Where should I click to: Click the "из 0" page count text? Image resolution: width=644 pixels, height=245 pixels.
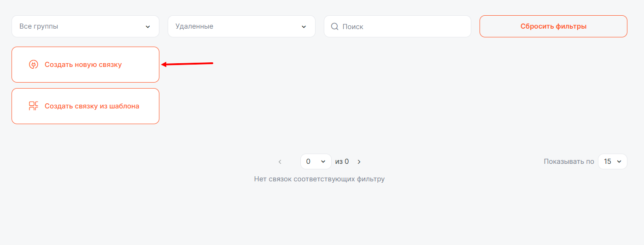(342, 161)
